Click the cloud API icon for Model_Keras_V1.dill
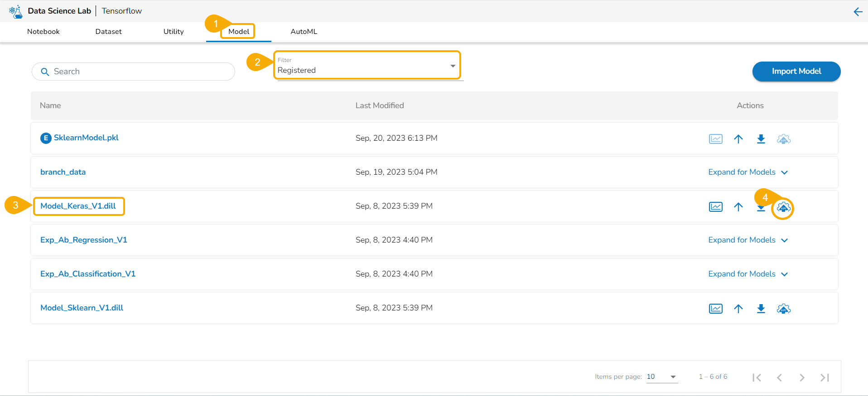868x396 pixels. point(783,207)
